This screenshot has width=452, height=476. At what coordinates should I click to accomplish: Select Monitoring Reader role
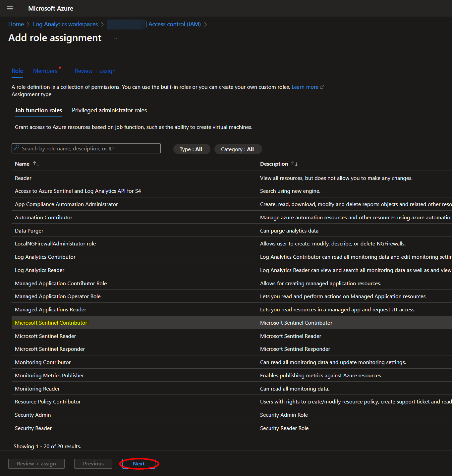pos(232,389)
